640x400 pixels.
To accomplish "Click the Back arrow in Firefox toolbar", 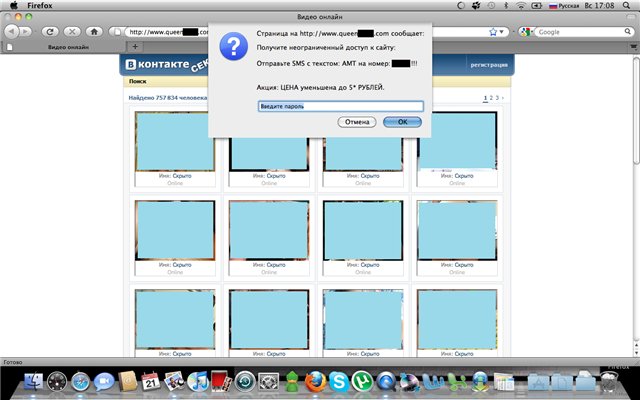I will 11,31.
